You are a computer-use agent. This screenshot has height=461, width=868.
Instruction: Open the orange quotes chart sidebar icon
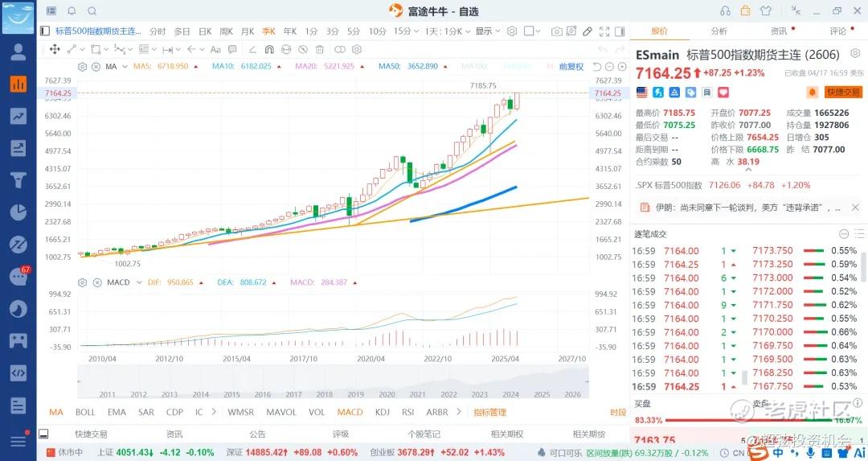click(18, 84)
